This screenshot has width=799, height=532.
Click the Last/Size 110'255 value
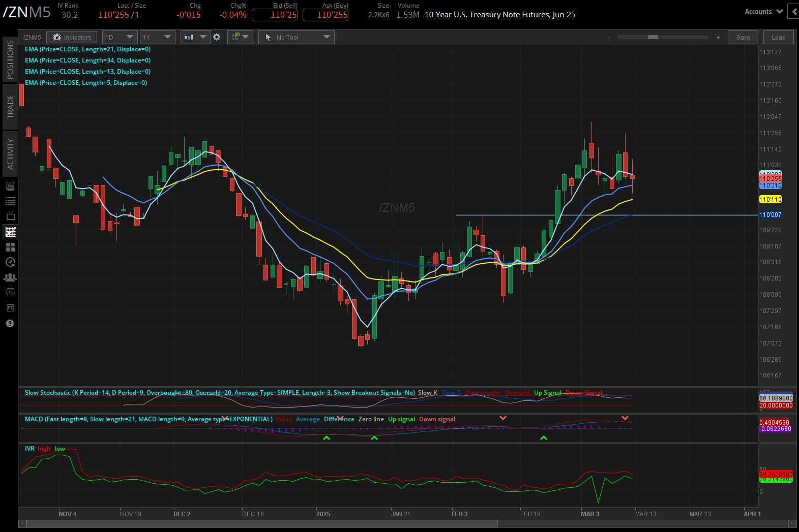[x=113, y=15]
